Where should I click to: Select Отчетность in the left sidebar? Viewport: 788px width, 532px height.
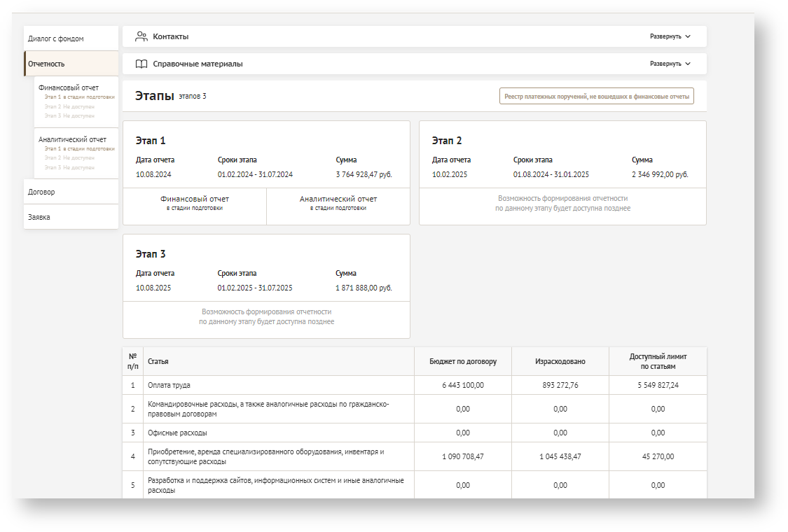pyautogui.click(x=47, y=64)
